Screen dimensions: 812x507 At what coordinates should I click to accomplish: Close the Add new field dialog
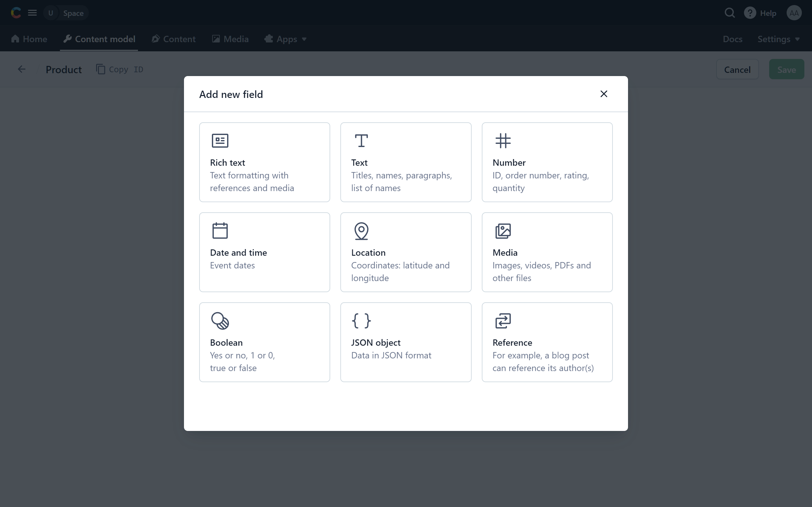click(x=604, y=94)
